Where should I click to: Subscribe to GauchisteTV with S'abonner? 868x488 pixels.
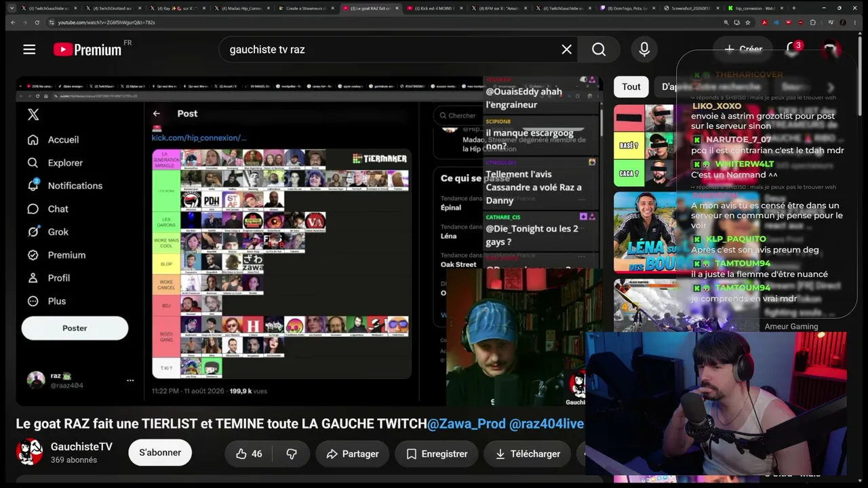pyautogui.click(x=160, y=453)
